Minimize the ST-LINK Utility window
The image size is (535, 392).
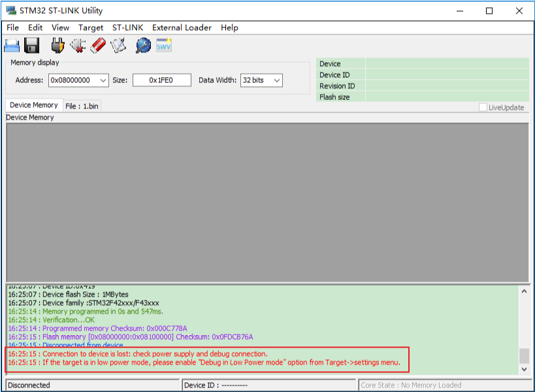click(460, 11)
